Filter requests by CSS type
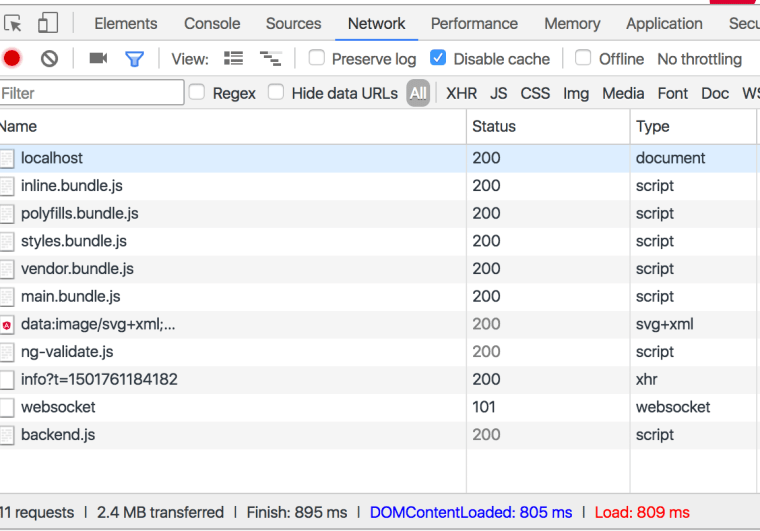 [x=535, y=93]
